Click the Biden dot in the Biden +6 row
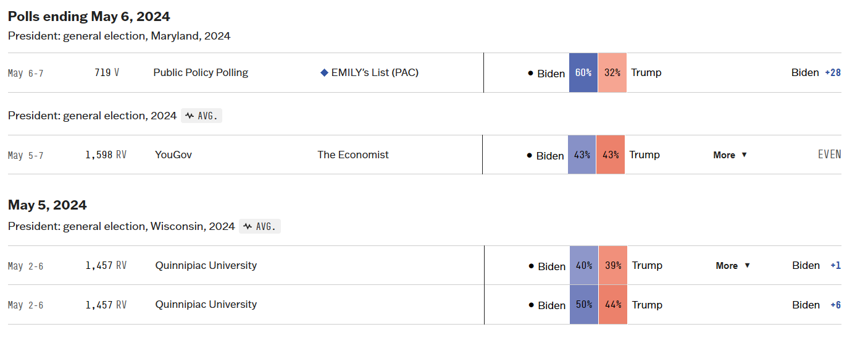 point(531,305)
